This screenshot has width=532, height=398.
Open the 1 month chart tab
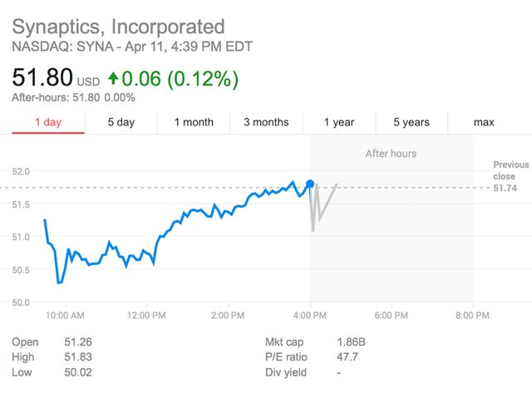(x=194, y=122)
